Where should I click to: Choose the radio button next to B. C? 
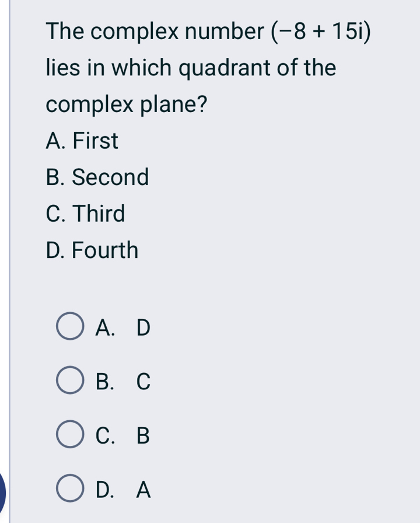pyautogui.click(x=70, y=382)
